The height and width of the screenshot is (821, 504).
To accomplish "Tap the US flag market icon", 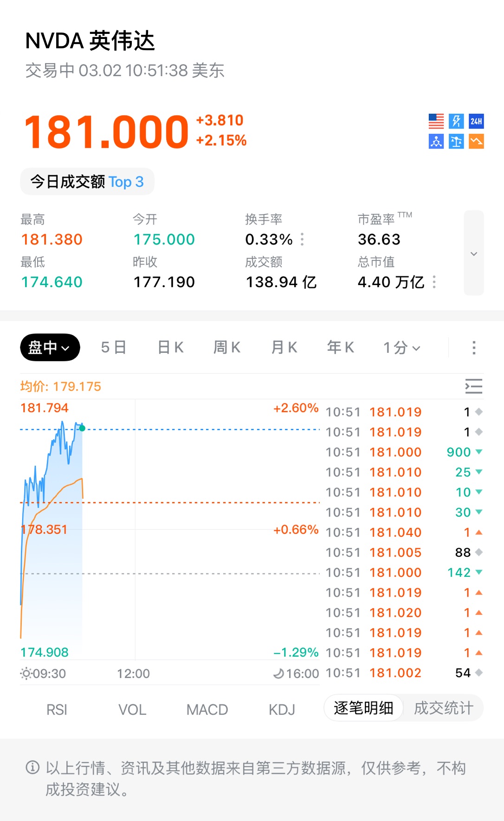I will coord(436,121).
